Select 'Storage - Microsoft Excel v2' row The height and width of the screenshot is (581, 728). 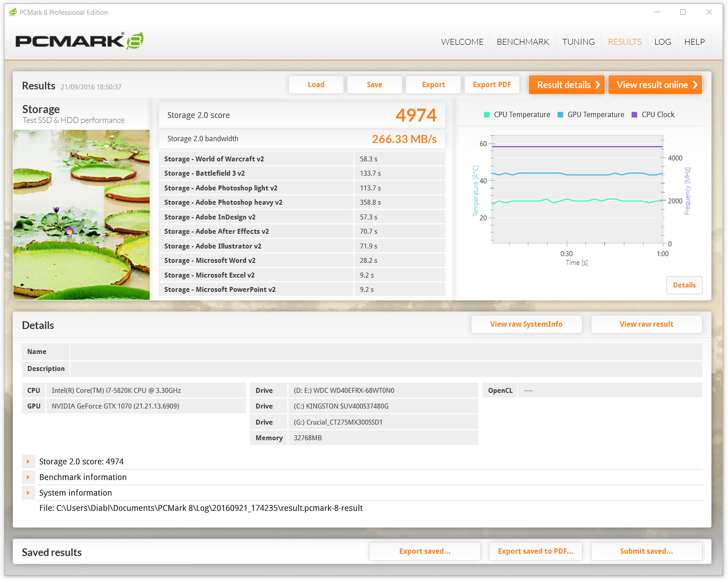pyautogui.click(x=302, y=275)
